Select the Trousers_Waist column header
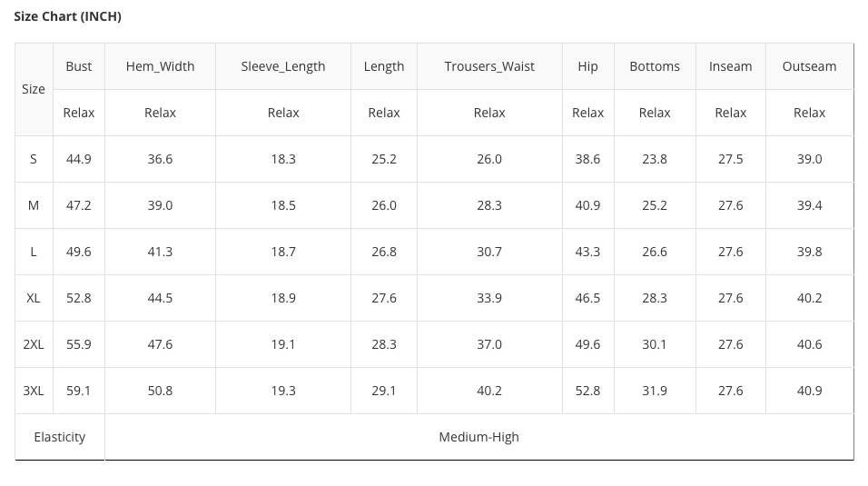 point(489,66)
